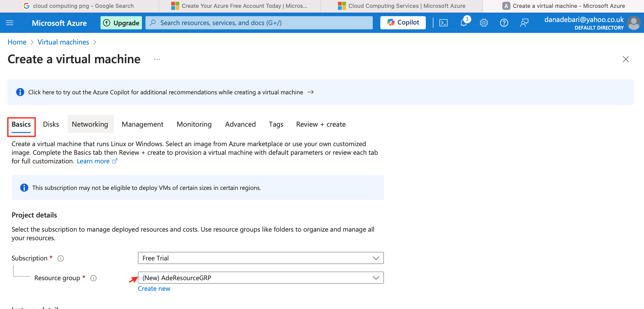The width and height of the screenshot is (644, 309).
Task: Click Virtual machines breadcrumb link
Action: coord(63,42)
